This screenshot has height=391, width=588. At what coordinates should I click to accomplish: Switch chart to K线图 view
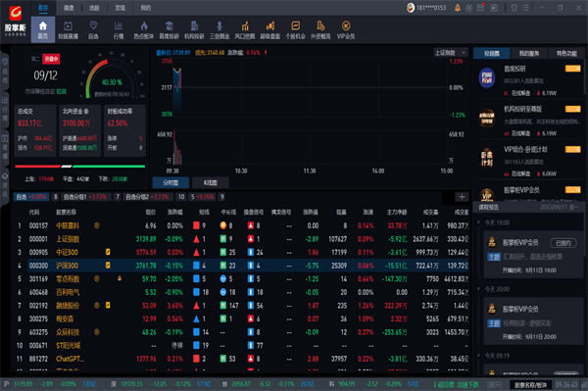coord(210,182)
